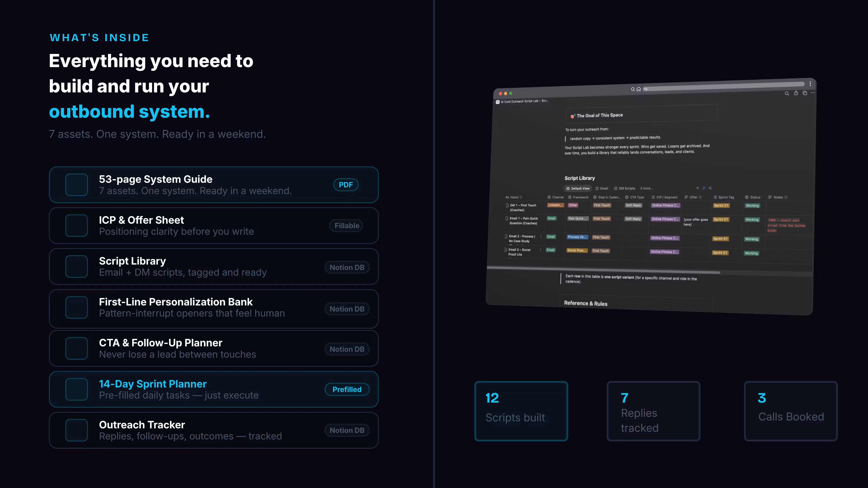Open the CTA Type column header menu
This screenshot has height=488, width=868.
pyautogui.click(x=634, y=197)
